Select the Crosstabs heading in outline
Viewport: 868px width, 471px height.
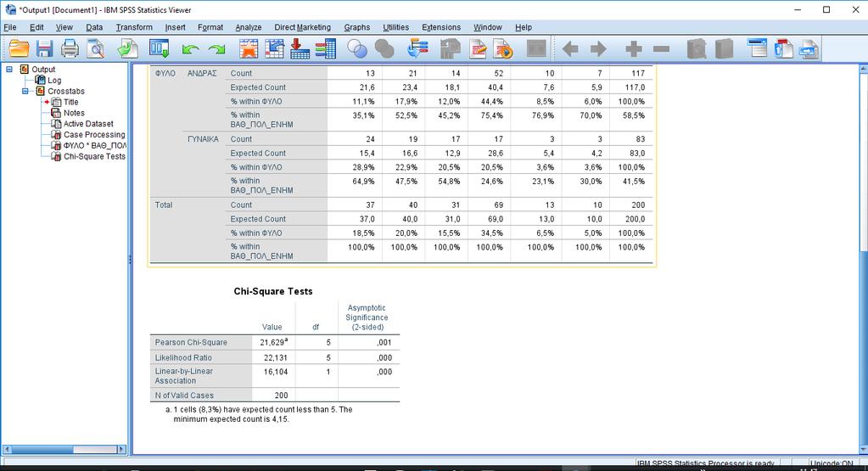pos(66,91)
